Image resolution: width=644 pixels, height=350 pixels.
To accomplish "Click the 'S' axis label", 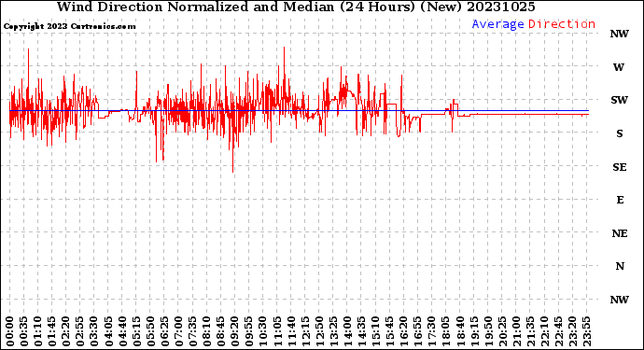I will click(620, 133).
